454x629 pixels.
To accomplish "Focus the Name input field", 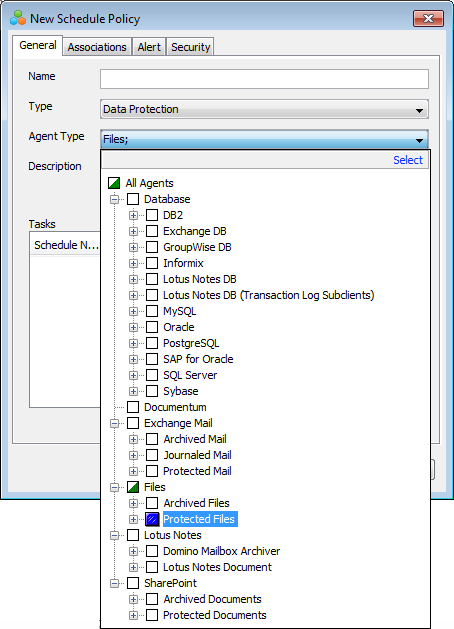I will tap(264, 79).
